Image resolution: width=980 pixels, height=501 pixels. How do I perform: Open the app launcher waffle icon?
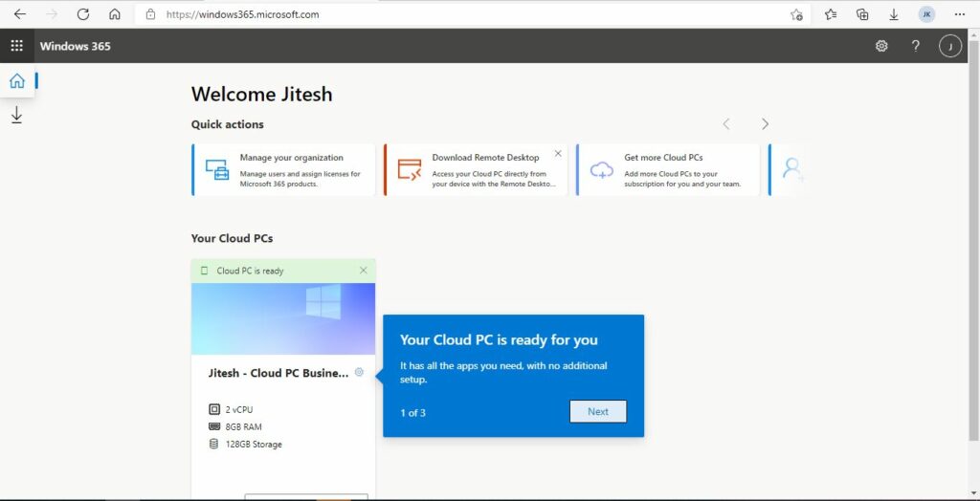17,46
